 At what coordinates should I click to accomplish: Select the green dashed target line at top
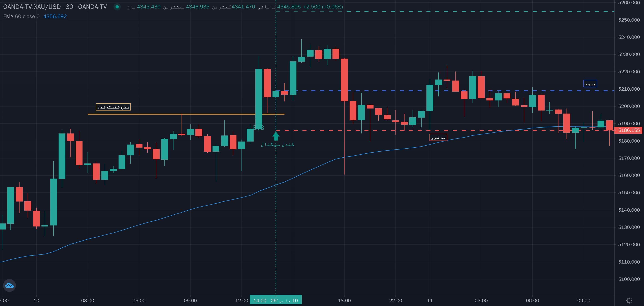pos(445,11)
